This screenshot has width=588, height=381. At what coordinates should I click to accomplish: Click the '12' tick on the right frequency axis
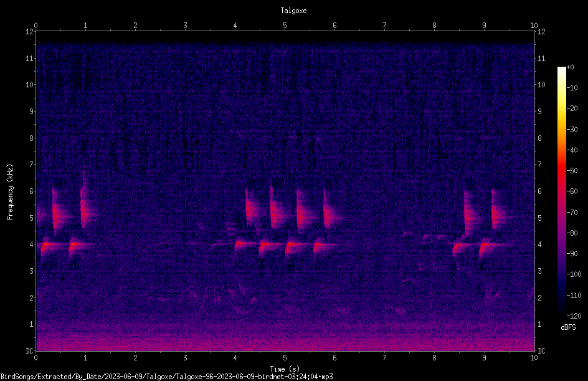[541, 32]
